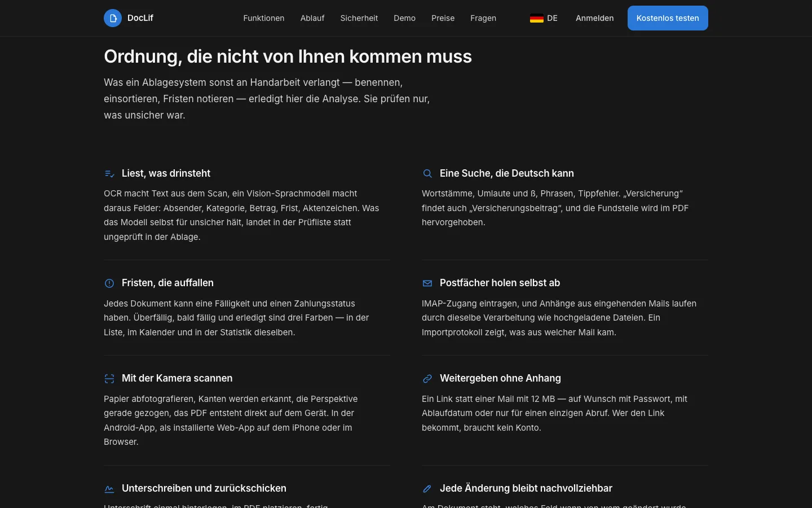Open the Funktionen nav item
The height and width of the screenshot is (508, 812).
click(264, 18)
